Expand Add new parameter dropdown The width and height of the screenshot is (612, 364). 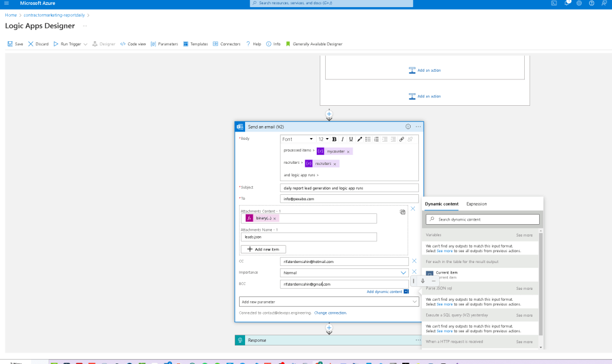(x=329, y=302)
